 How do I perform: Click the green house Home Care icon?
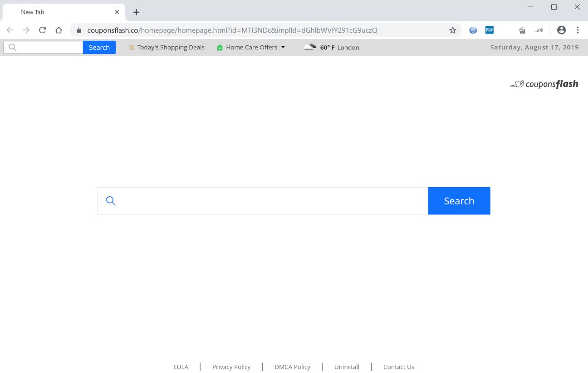coord(220,47)
